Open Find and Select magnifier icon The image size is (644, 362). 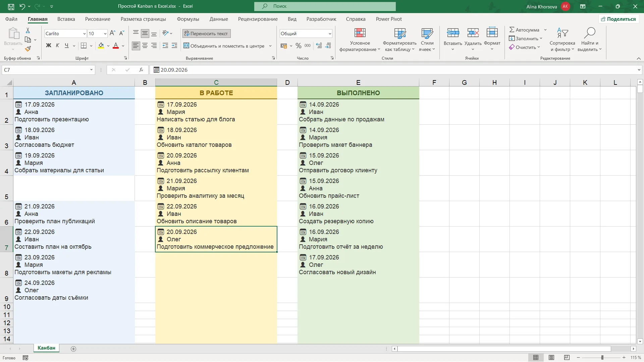589,33
